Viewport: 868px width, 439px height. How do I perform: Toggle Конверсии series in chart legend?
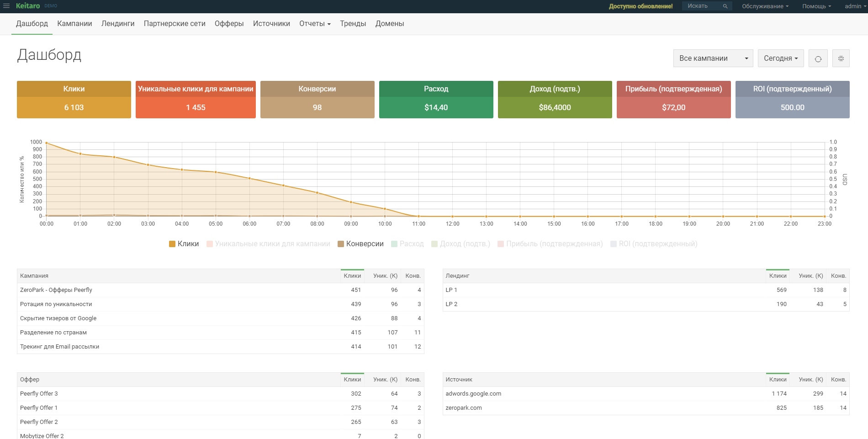coord(360,244)
